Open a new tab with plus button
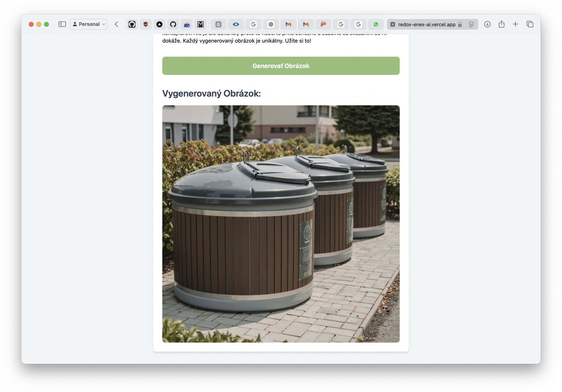This screenshot has height=392, width=562. [x=515, y=24]
